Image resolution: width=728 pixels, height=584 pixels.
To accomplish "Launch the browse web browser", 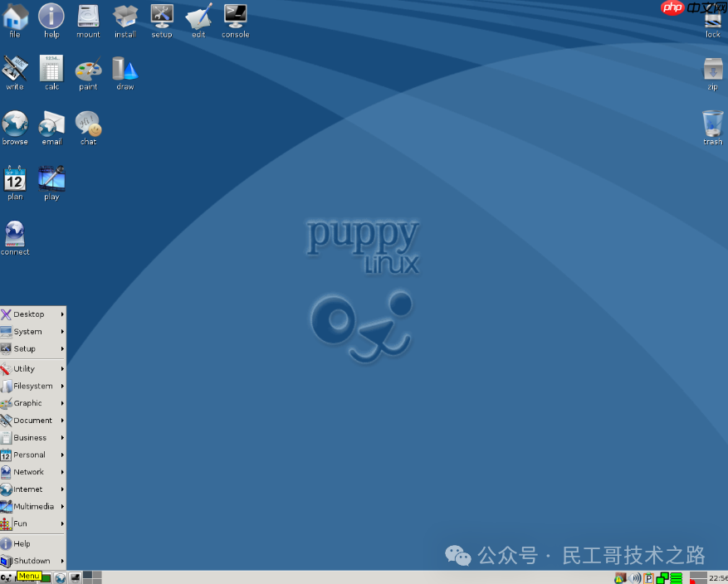I will (x=15, y=124).
